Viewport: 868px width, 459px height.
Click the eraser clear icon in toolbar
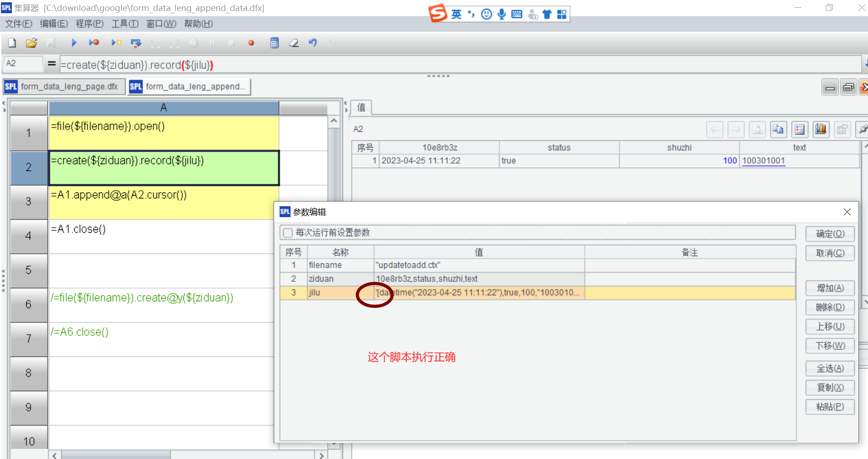click(294, 43)
